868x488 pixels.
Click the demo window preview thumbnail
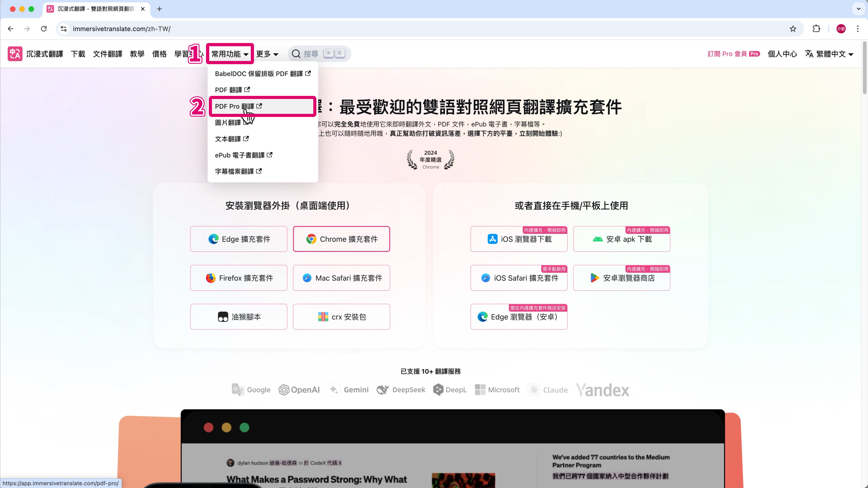[453, 449]
